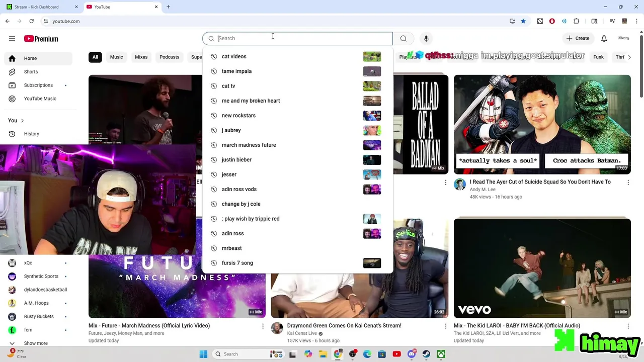
Task: Go back in browser history
Action: tap(8, 21)
